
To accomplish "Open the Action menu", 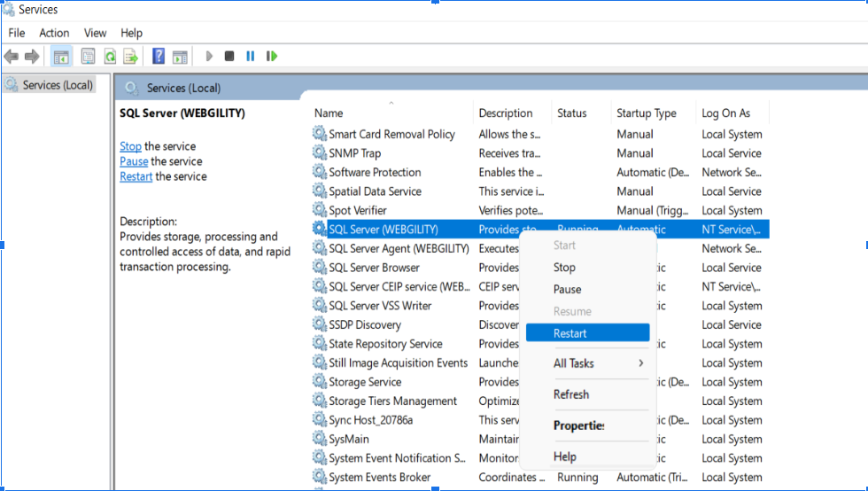I will coord(54,34).
